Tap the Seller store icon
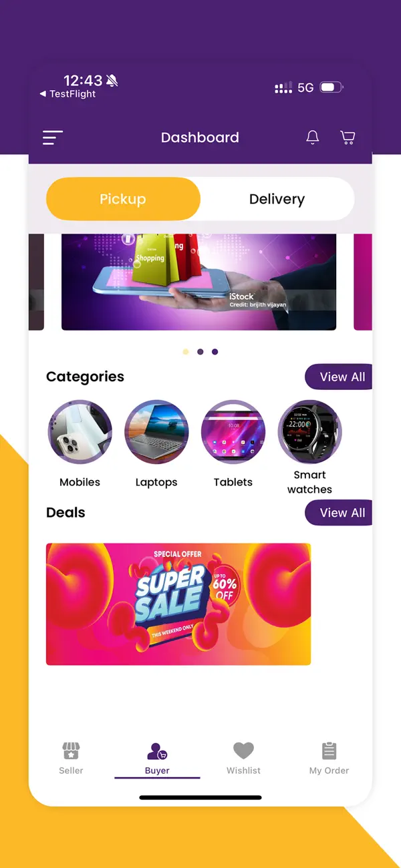Viewport: 401px width, 868px height. point(71,751)
